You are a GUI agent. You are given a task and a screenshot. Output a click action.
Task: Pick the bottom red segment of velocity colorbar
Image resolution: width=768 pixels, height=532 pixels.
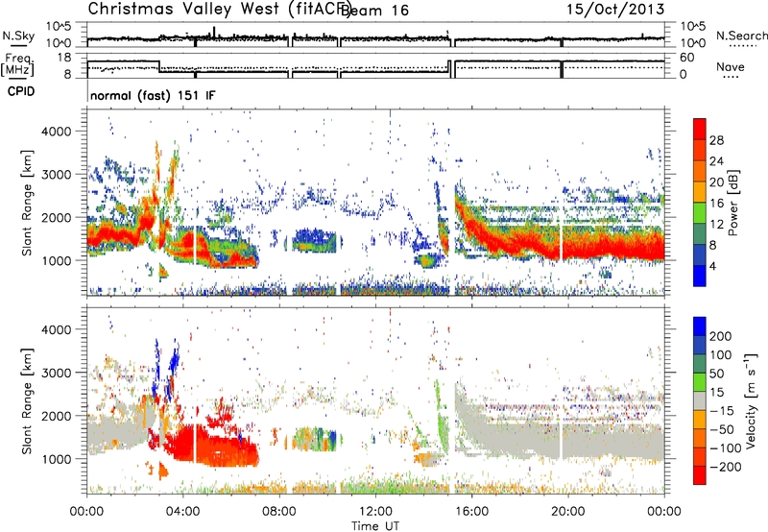pos(700,475)
